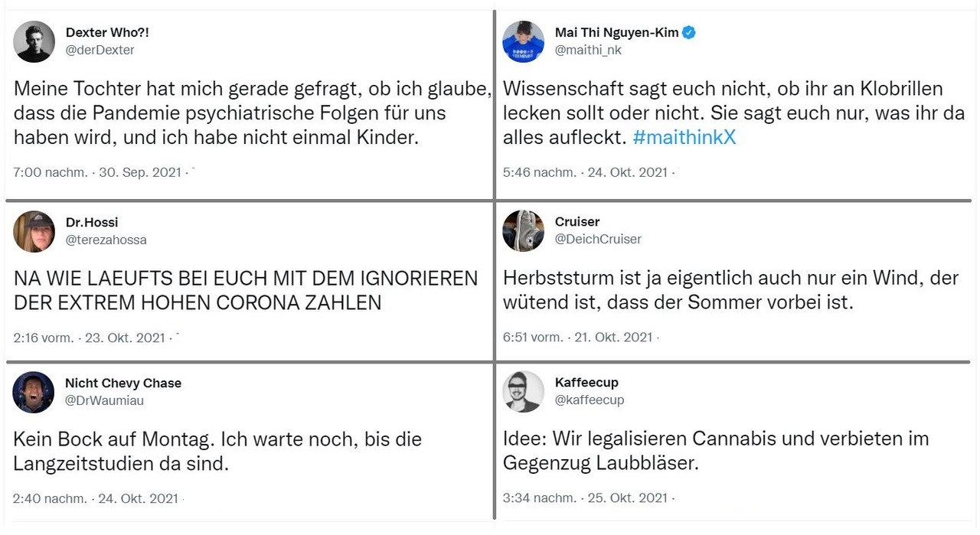Click the @derDexter handle
Image resolution: width=980 pixels, height=535 pixels.
100,50
